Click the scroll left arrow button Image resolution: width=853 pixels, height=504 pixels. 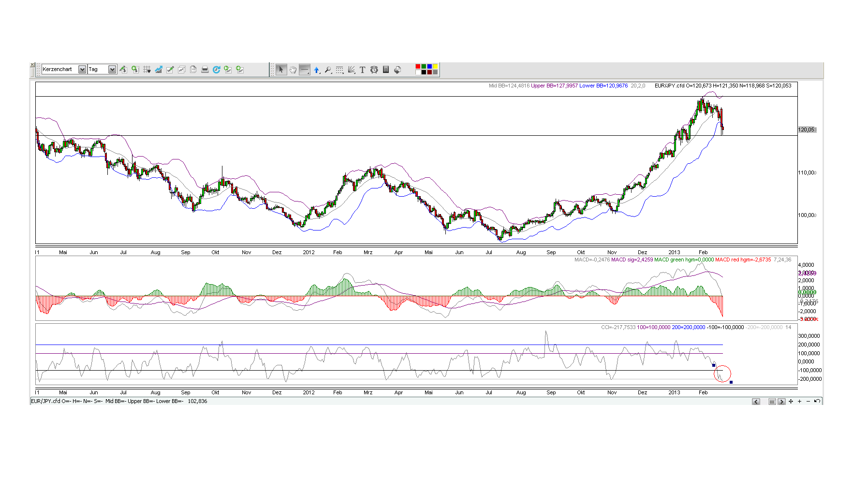pyautogui.click(x=756, y=402)
